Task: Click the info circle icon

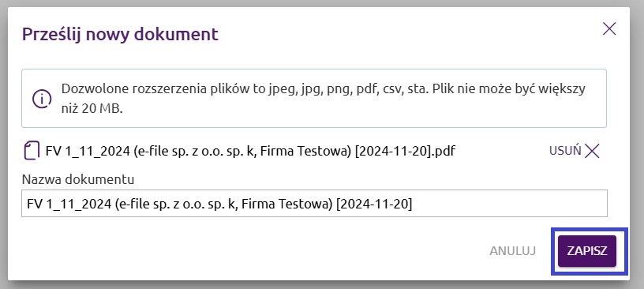Action: [42, 99]
